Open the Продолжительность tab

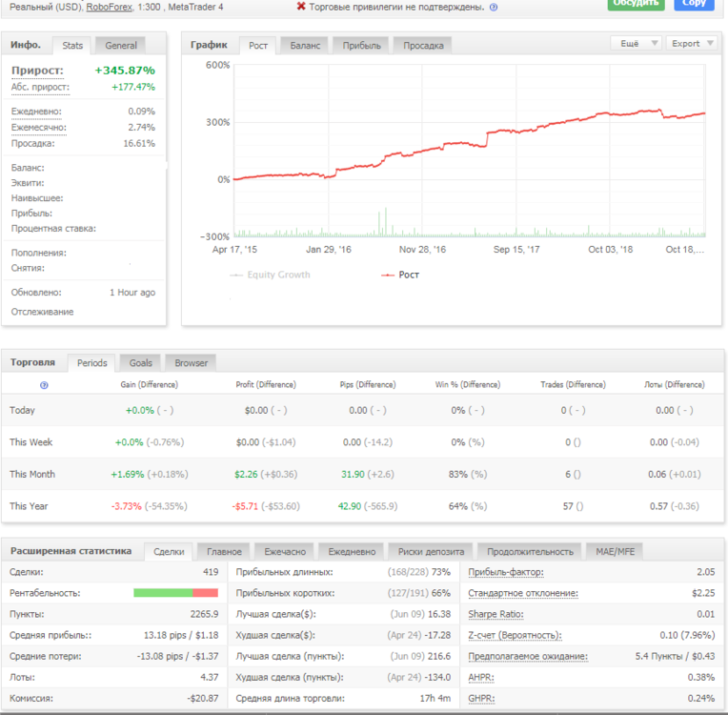tap(530, 551)
